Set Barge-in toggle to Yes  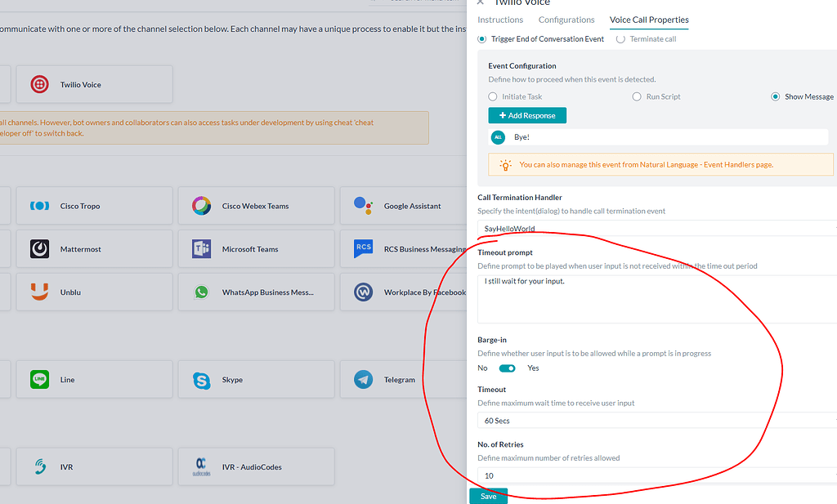point(507,368)
